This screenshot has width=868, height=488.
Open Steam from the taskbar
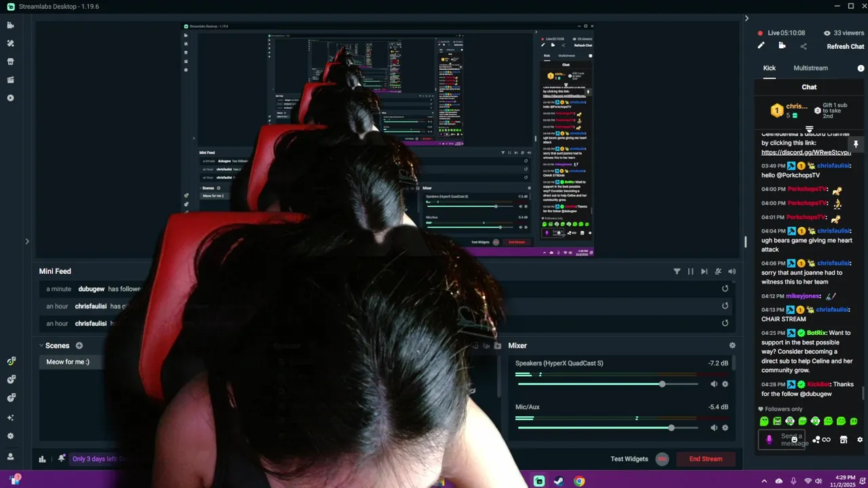pos(559,481)
